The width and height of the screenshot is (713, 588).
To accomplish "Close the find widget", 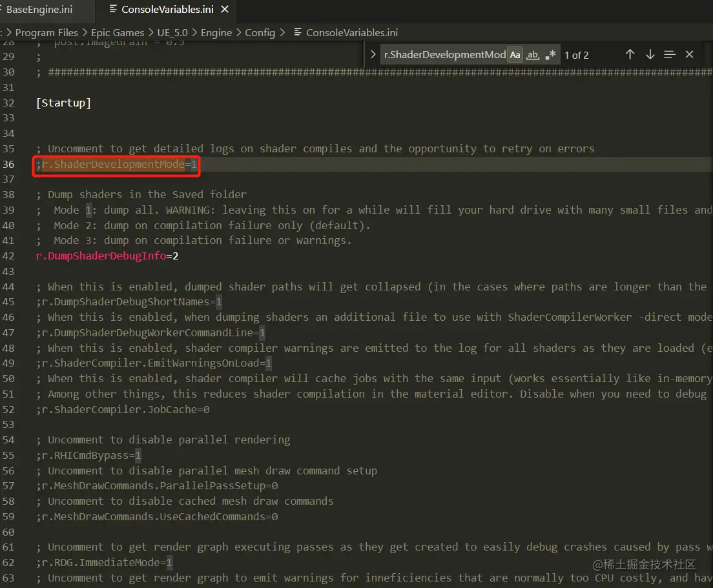I will coord(689,54).
